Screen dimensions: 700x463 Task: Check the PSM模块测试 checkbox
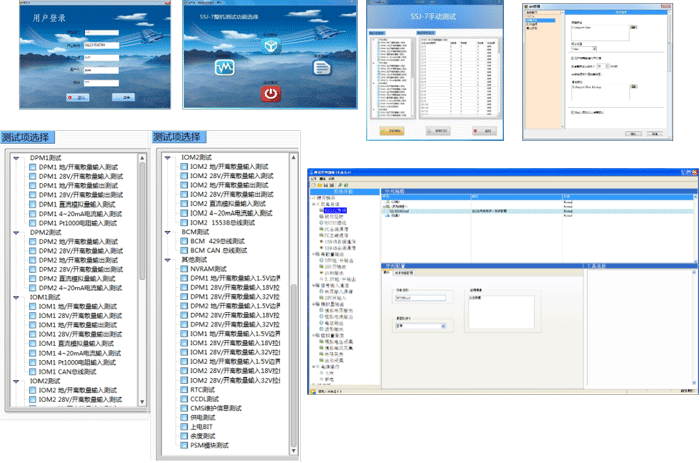click(x=184, y=443)
